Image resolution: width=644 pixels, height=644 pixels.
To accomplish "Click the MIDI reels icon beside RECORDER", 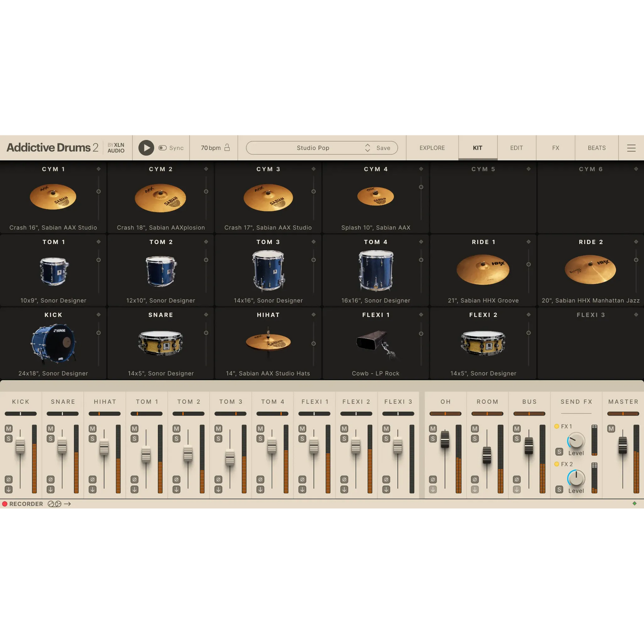I will [54, 504].
